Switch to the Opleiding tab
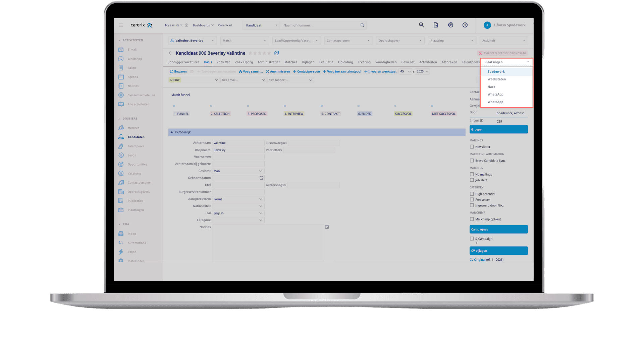Screen dimensions: 644x362 345,62
